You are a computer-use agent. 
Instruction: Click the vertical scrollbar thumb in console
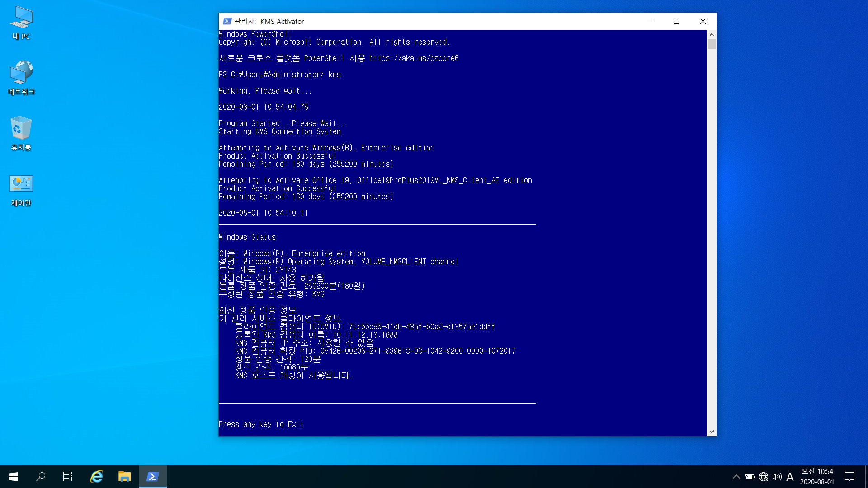point(712,44)
